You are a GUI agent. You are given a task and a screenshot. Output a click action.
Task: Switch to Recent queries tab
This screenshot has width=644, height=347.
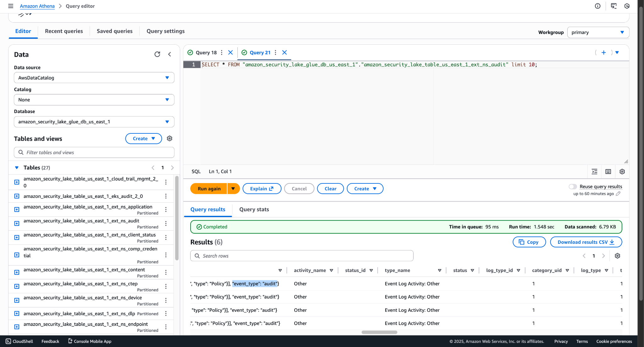tap(64, 31)
